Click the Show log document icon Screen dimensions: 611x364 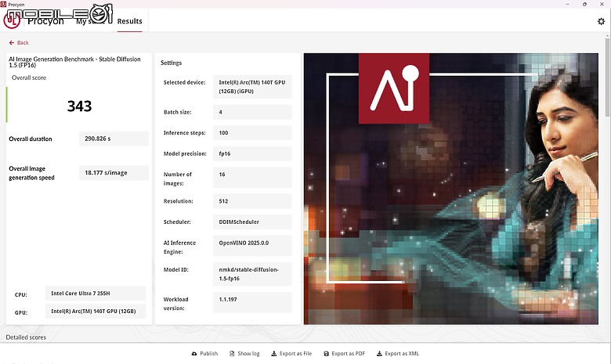click(x=232, y=354)
